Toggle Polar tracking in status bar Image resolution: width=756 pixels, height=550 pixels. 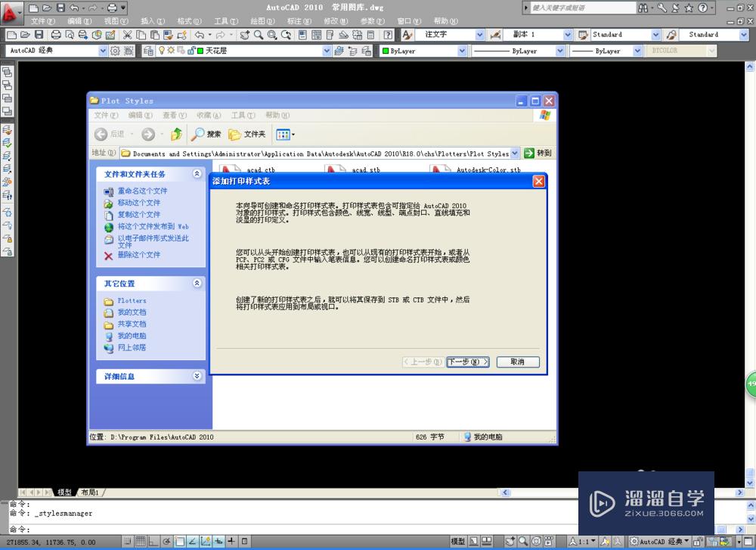166,542
